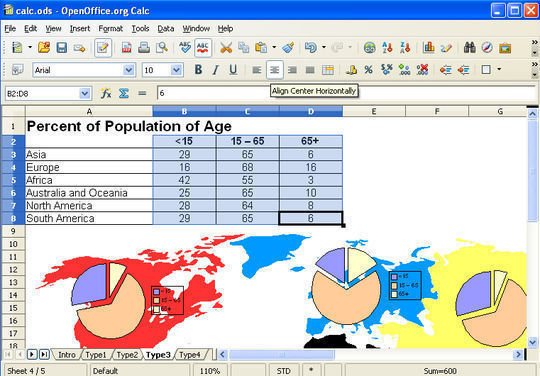Open the Name Box dropdown arrow

84,93
